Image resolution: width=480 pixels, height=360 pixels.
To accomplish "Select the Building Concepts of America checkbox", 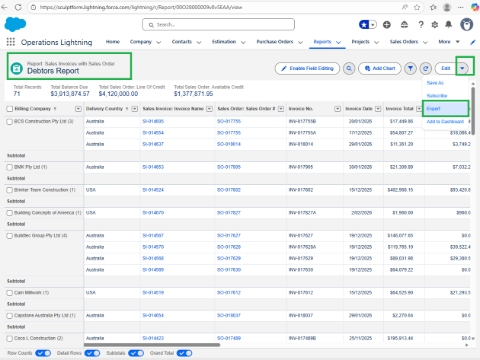I will coord(10,213).
